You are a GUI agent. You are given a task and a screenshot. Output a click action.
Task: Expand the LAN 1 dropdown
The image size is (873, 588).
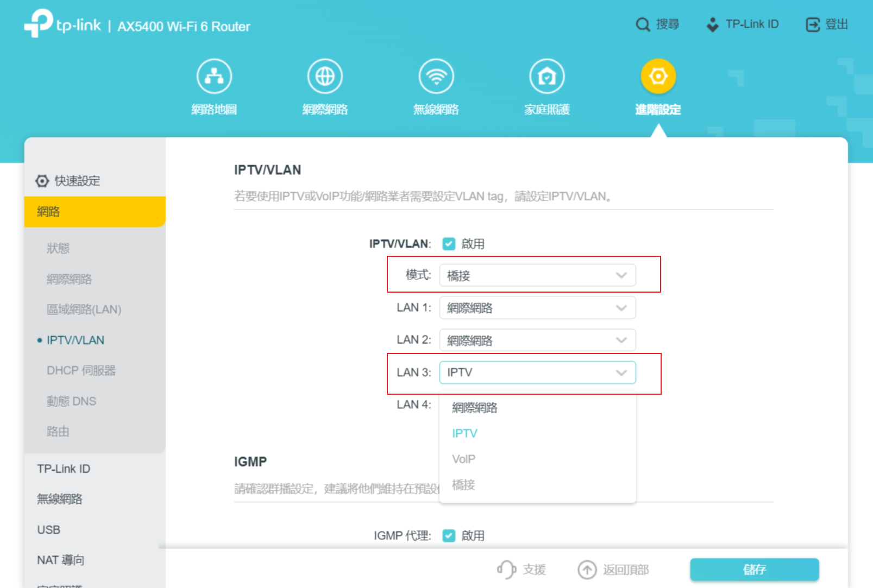pyautogui.click(x=537, y=307)
